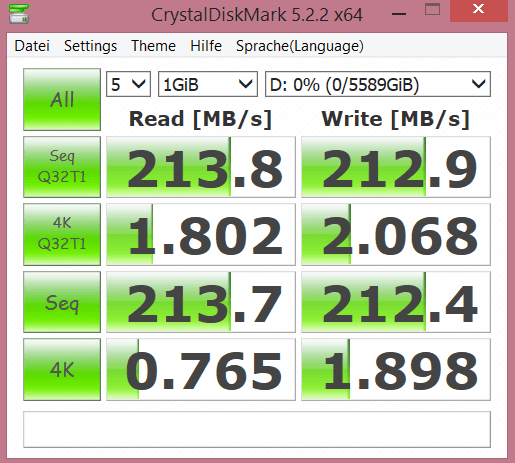Close the CrystalDiskMark window
Image resolution: width=515 pixels, height=463 pixels.
(478, 10)
